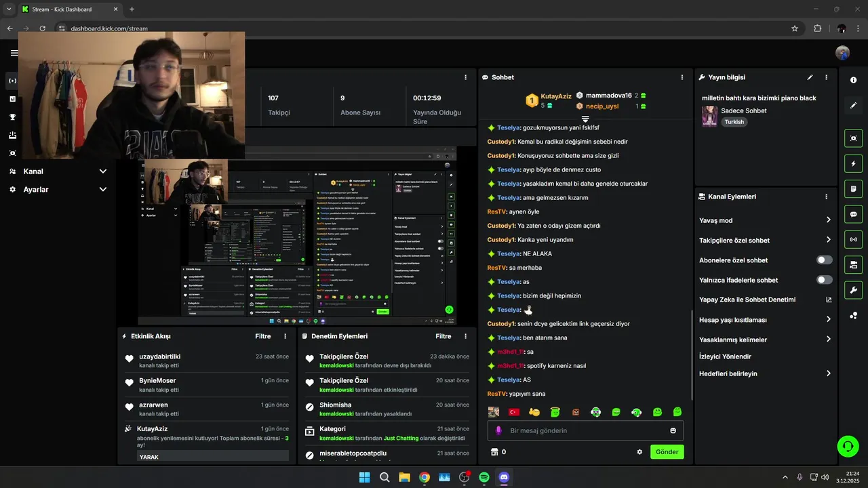868x488 pixels.
Task: Click the browser reload button
Action: (x=43, y=28)
